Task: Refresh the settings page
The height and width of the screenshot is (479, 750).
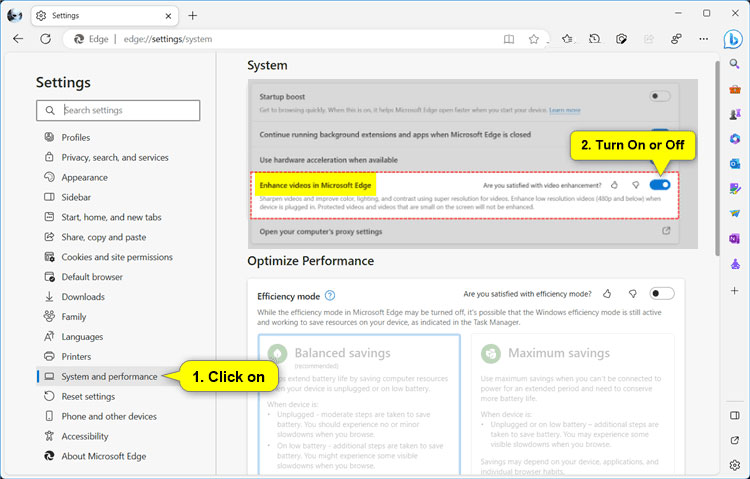Action: point(45,39)
